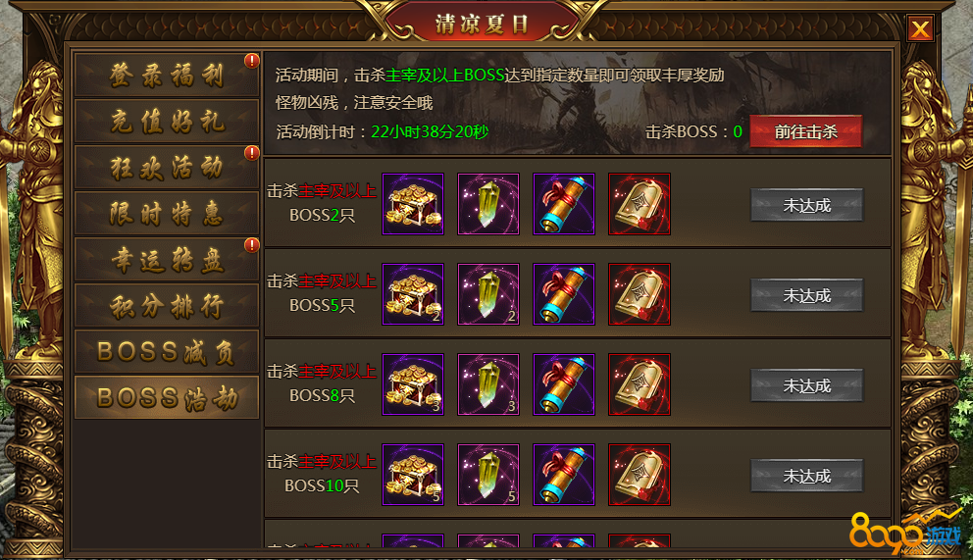Image resolution: width=973 pixels, height=560 pixels.
Task: Open the 狂欢活动 tab
Action: point(167,167)
